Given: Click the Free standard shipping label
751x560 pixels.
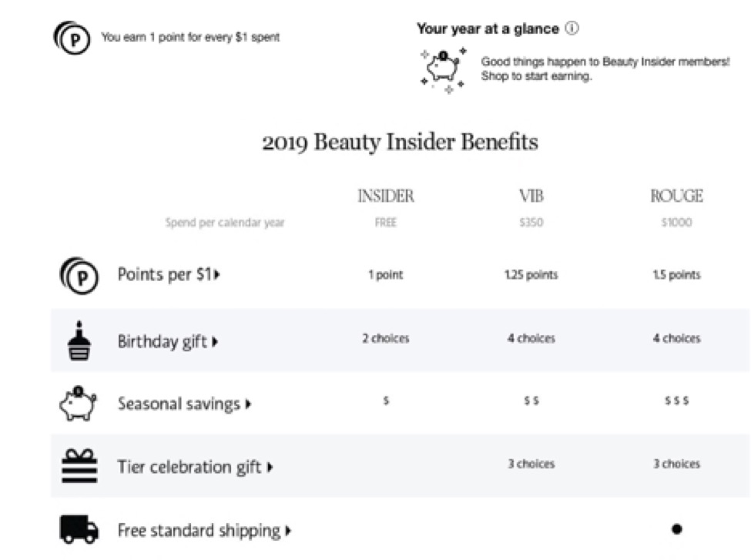Looking at the screenshot, I should pos(199,531).
